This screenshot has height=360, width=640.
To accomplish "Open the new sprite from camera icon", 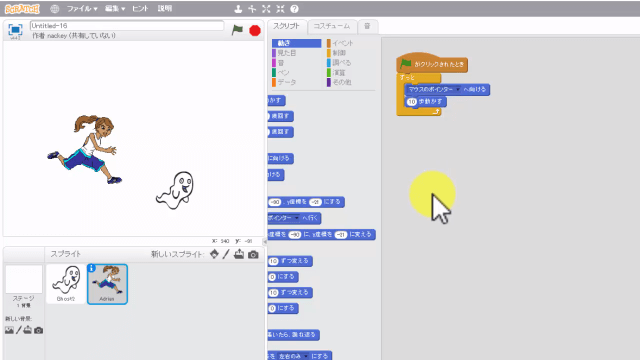I will 253,254.
